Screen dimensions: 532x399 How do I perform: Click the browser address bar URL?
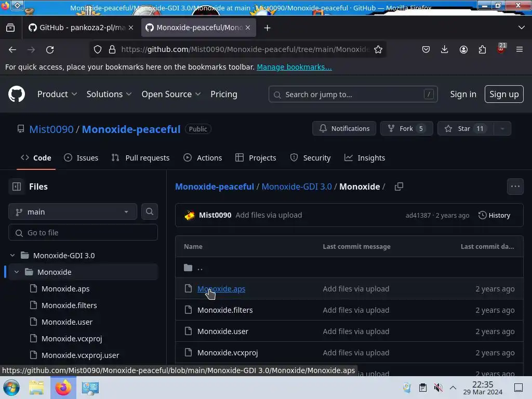(245, 49)
